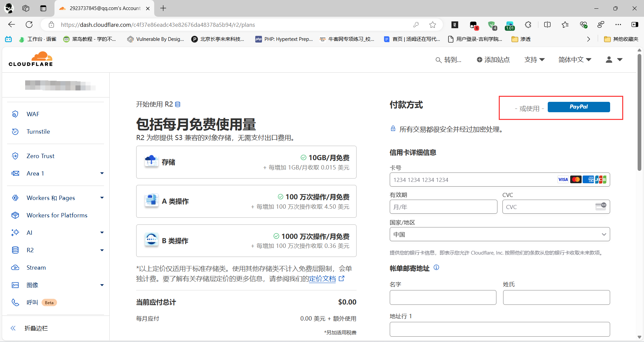Expand R2 submenu arrow
The height and width of the screenshot is (342, 644).
pos(102,250)
